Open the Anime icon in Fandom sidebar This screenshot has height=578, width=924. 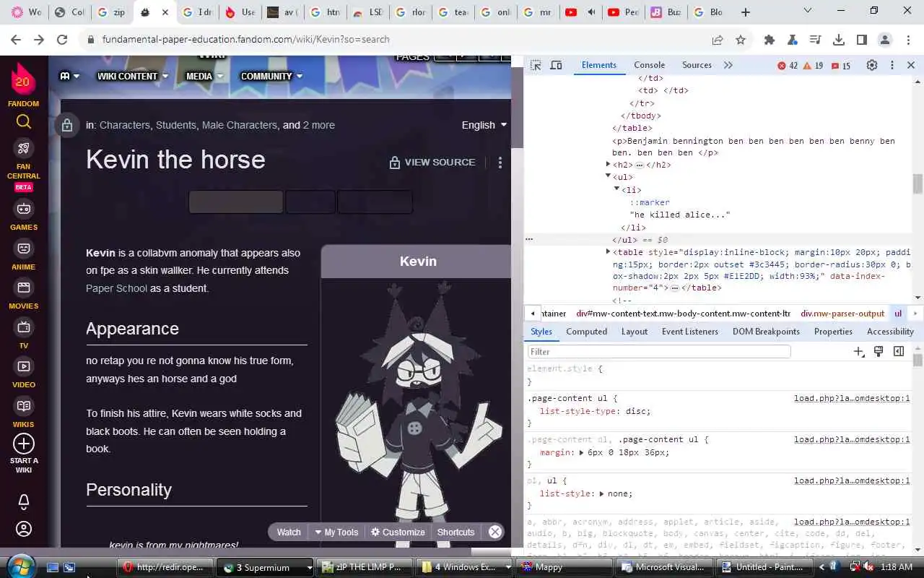click(x=24, y=249)
